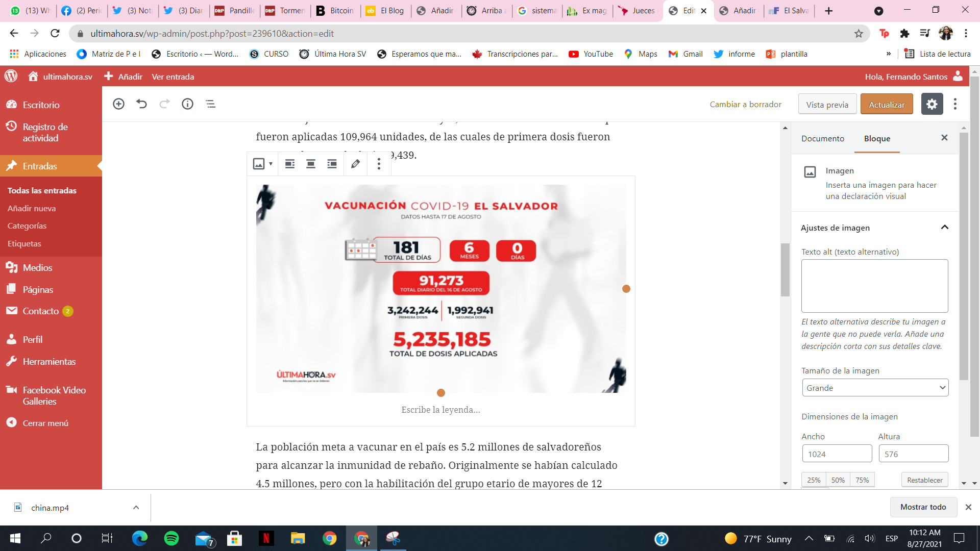Open the editor settings gear

(x=932, y=104)
